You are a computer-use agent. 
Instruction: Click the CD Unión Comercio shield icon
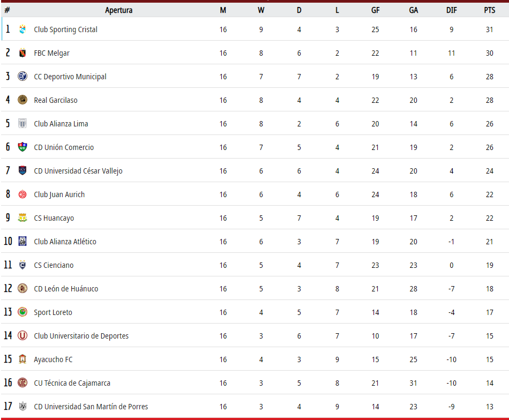(x=23, y=147)
